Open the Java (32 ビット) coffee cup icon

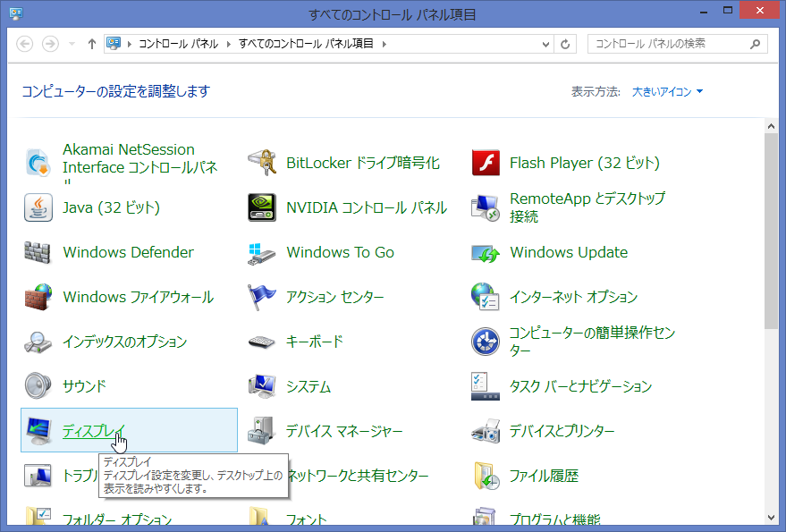point(38,207)
